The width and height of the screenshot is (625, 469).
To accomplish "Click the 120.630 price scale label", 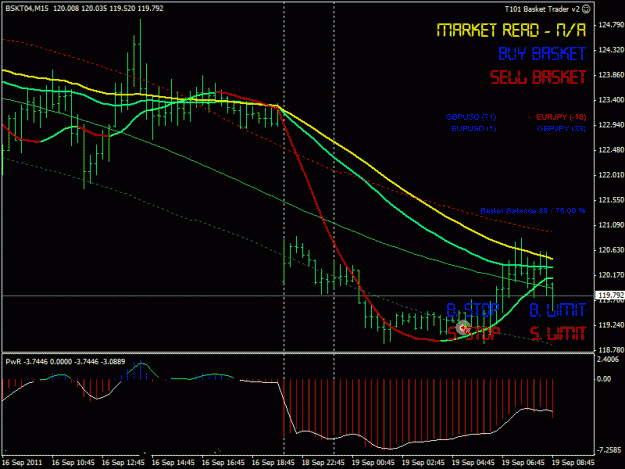I will [x=610, y=250].
